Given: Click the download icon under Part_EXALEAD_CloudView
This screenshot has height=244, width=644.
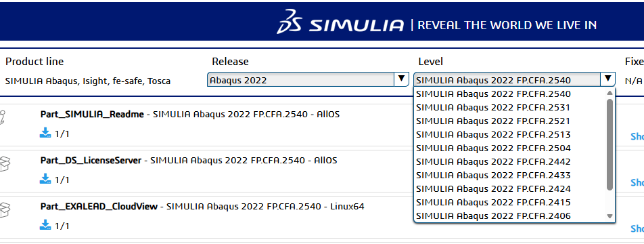Looking at the screenshot, I should pos(45,225).
